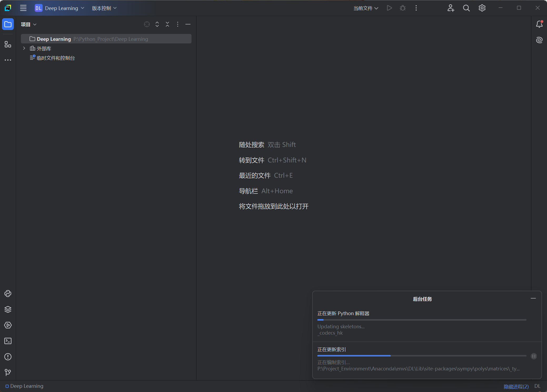Open the Deep Learning project dropdown

[59, 8]
